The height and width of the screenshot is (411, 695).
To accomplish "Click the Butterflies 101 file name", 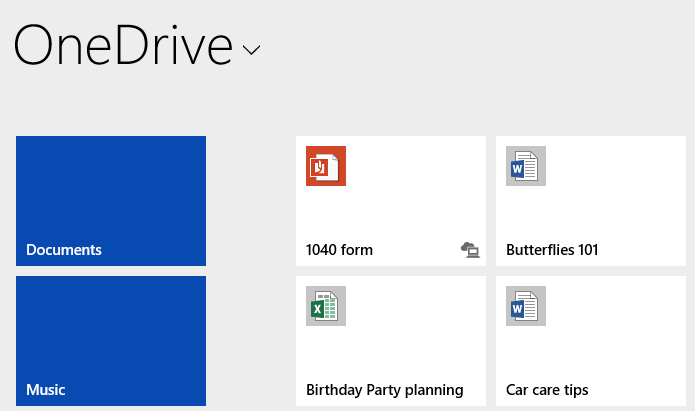I will [552, 250].
